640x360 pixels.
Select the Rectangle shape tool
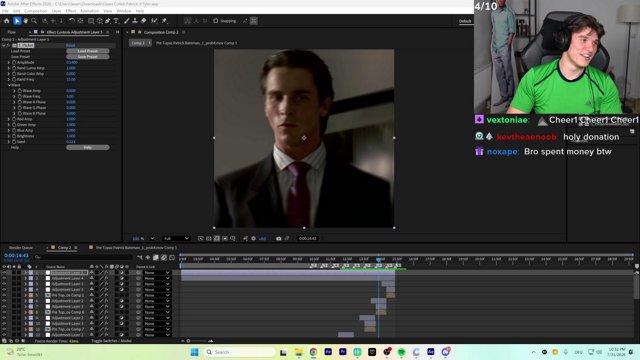[91, 21]
